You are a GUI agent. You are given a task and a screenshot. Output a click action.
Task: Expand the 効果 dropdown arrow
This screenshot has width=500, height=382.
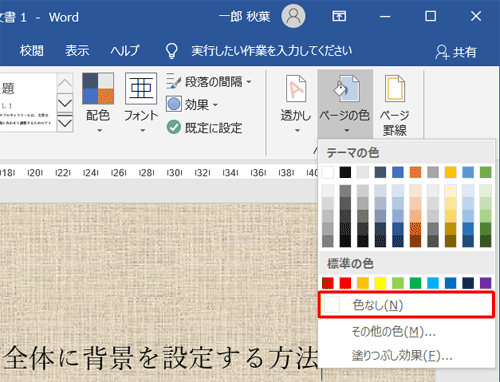(215, 105)
